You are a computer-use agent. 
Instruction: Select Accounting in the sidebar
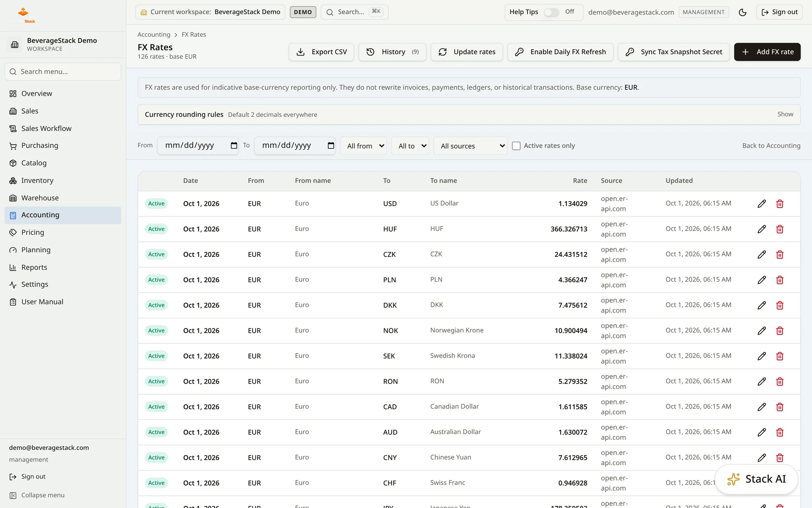(x=63, y=215)
